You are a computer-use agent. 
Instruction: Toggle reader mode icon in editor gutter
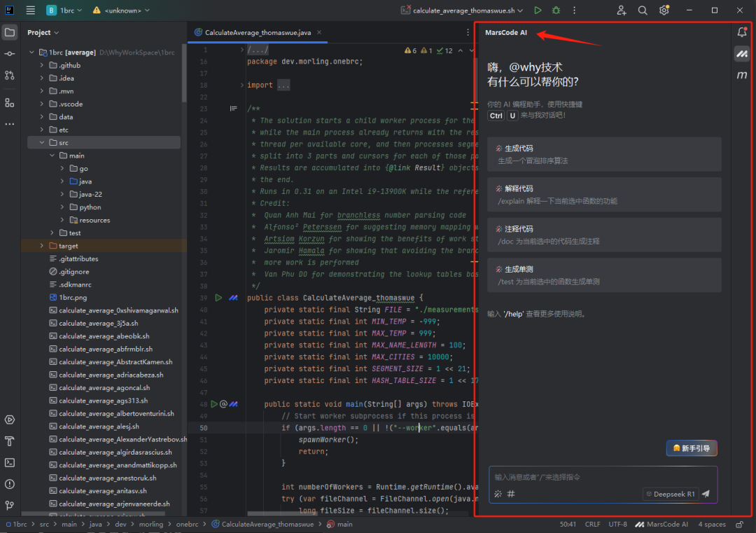[x=233, y=109]
